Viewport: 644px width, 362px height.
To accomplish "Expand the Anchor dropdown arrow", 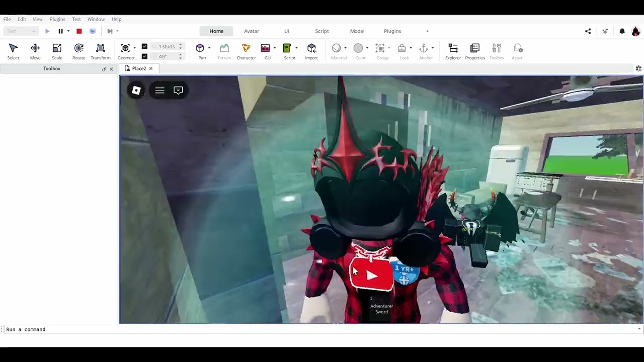I will pyautogui.click(x=432, y=48).
